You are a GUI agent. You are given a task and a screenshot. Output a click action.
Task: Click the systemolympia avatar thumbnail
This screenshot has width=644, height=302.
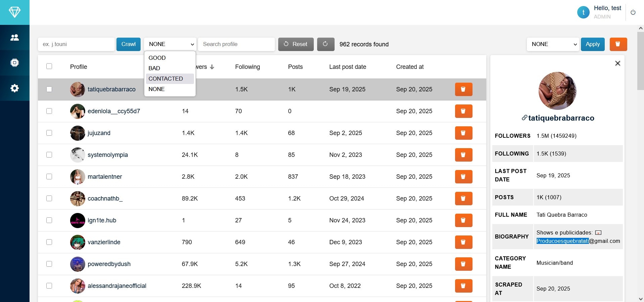(78, 155)
